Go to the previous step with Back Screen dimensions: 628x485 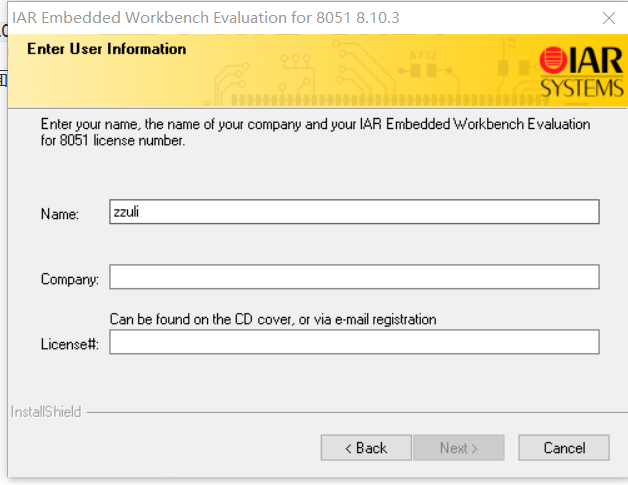tap(366, 448)
